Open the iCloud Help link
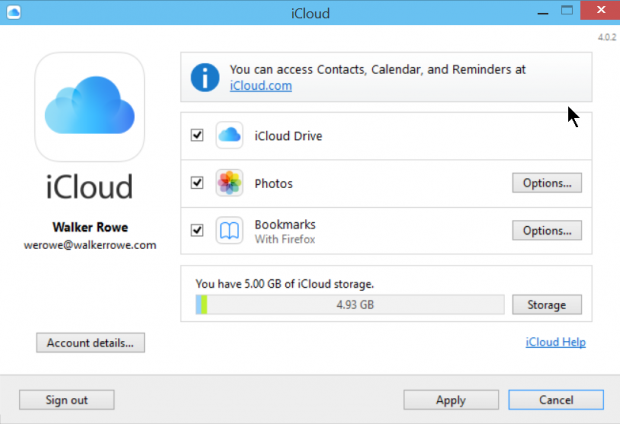The image size is (620, 424). pyautogui.click(x=556, y=342)
